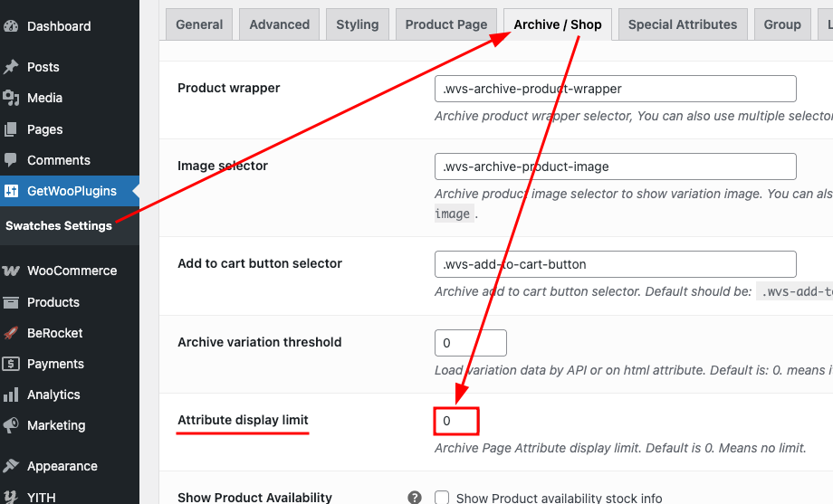The width and height of the screenshot is (833, 504).
Task: Click the Appearance paintbrush icon
Action: tap(11, 466)
